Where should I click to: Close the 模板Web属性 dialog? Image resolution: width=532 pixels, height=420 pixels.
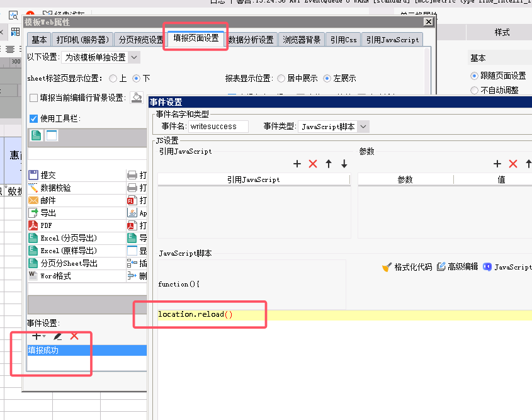click(x=429, y=21)
